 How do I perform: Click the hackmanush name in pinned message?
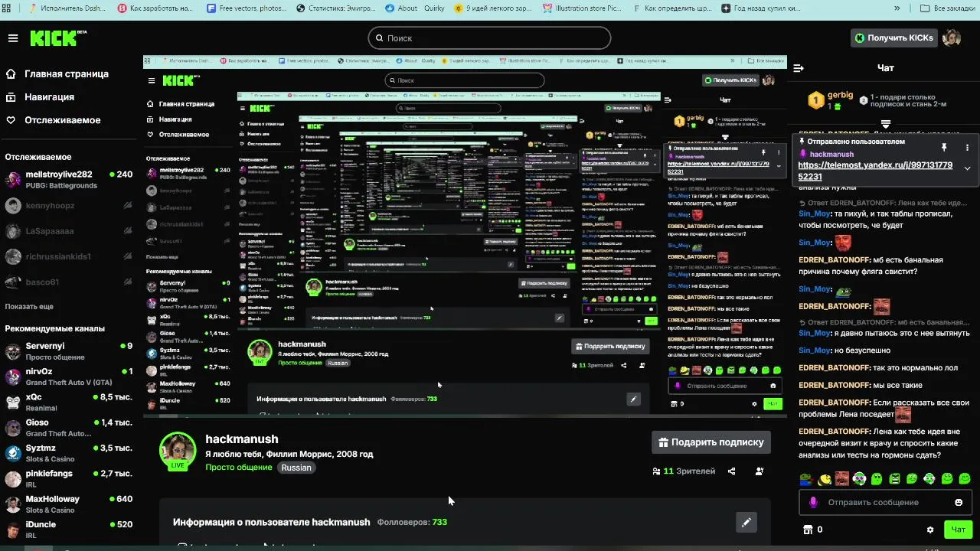pos(831,154)
